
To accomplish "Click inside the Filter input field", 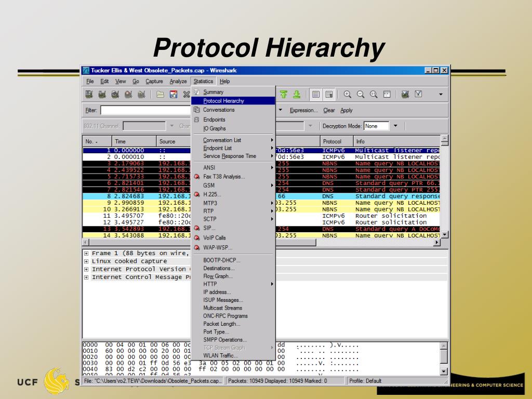I will click(146, 110).
